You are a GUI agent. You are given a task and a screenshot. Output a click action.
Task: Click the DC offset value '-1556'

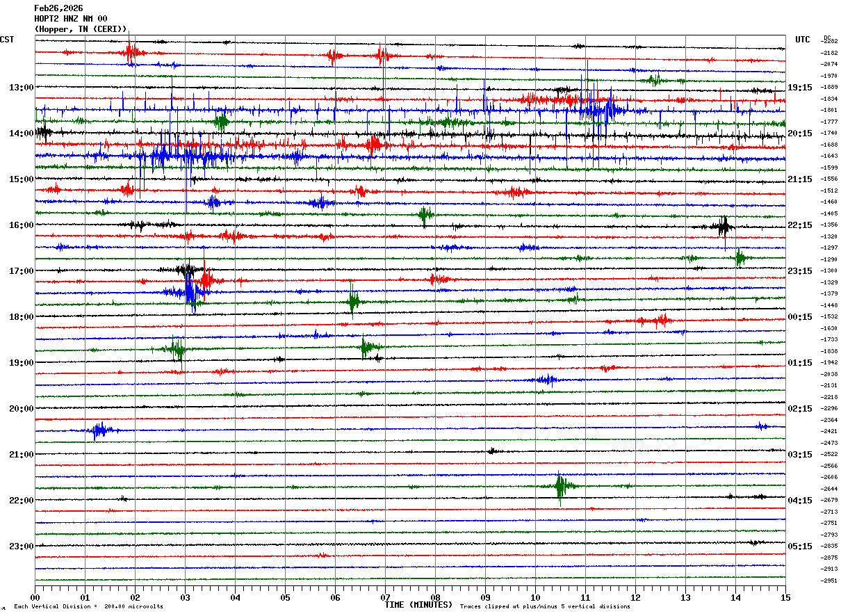click(x=830, y=179)
